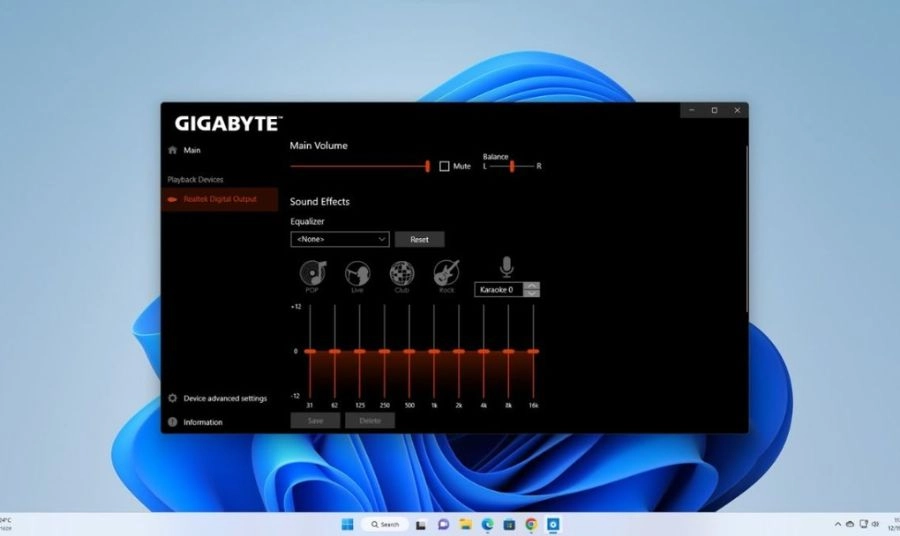Open Device advanced settings gear

click(172, 398)
